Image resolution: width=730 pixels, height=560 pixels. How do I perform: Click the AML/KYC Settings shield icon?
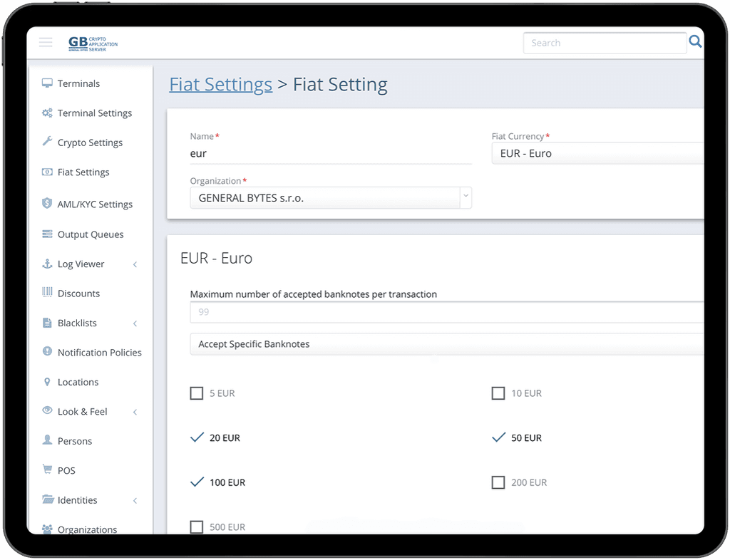pos(48,204)
